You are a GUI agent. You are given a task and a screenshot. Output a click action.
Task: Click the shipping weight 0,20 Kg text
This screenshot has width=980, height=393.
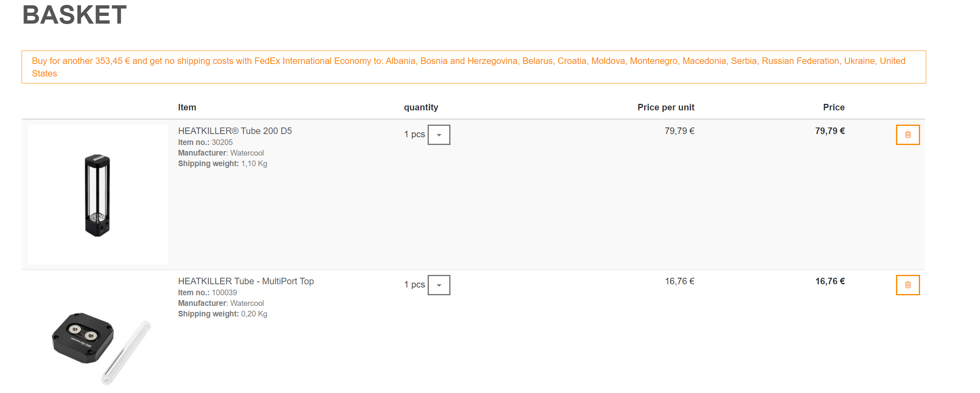(254, 314)
